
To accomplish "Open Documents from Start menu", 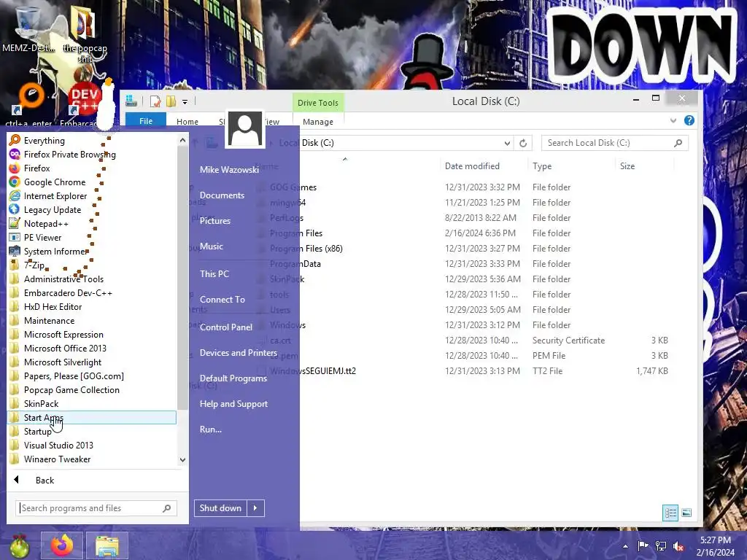I will tap(222, 195).
